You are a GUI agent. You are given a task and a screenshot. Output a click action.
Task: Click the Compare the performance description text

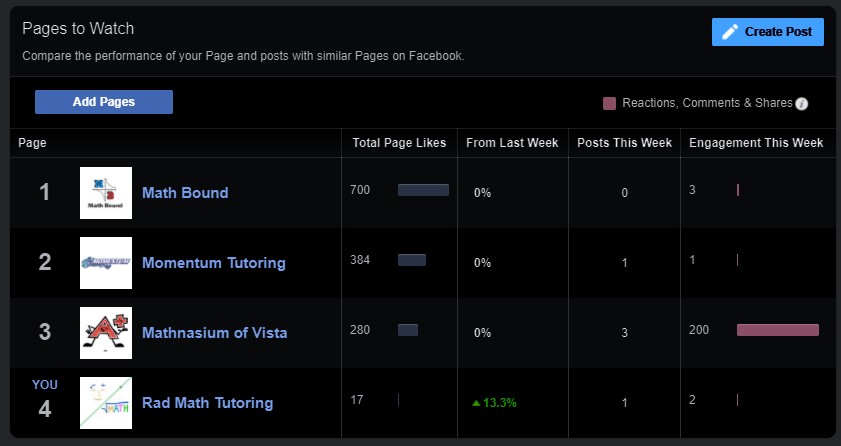pyautogui.click(x=243, y=56)
